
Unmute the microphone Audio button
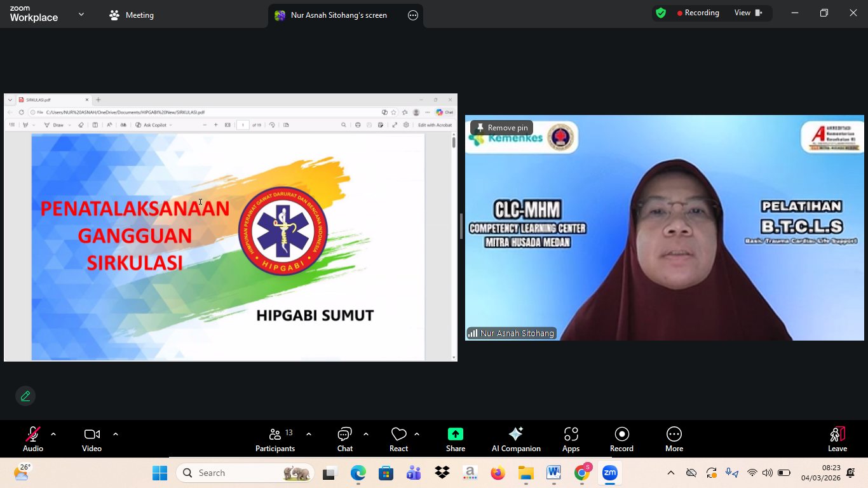32,439
